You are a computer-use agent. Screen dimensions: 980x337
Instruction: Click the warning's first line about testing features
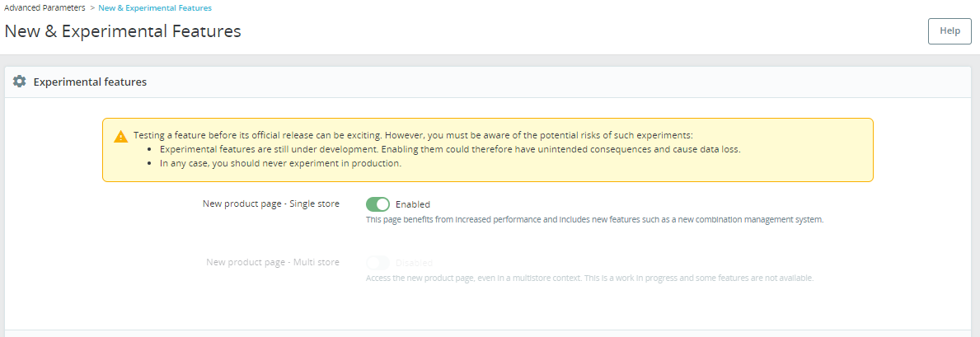click(413, 134)
